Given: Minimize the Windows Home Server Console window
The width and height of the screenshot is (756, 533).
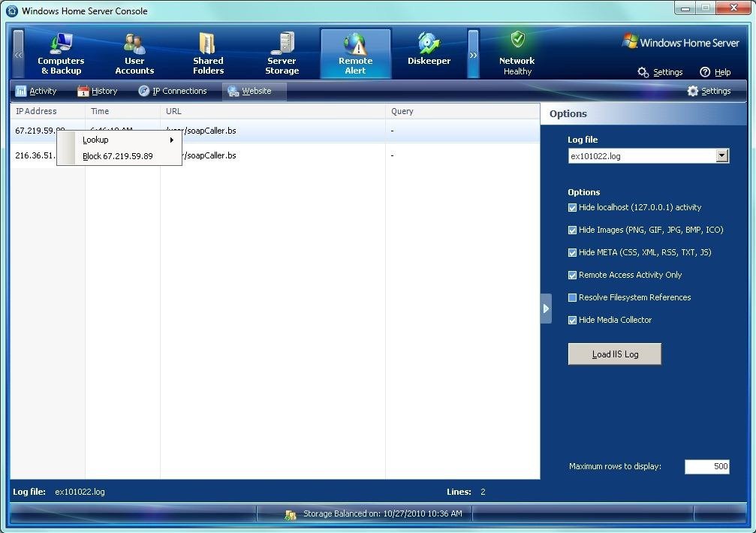Looking at the screenshot, I should 685,8.
